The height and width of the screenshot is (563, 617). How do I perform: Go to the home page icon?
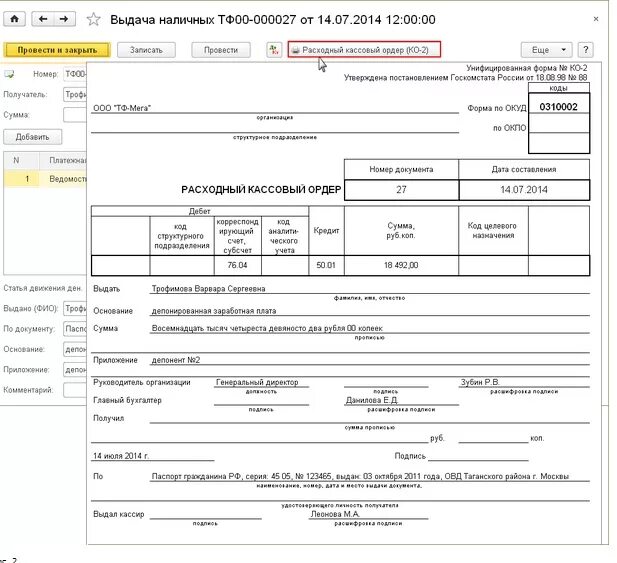pyautogui.click(x=15, y=19)
